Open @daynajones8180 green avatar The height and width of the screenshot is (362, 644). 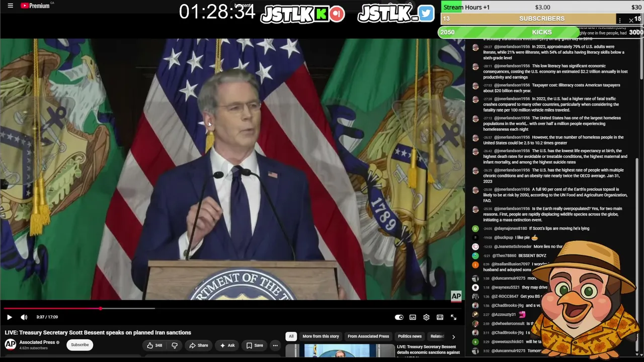475,228
